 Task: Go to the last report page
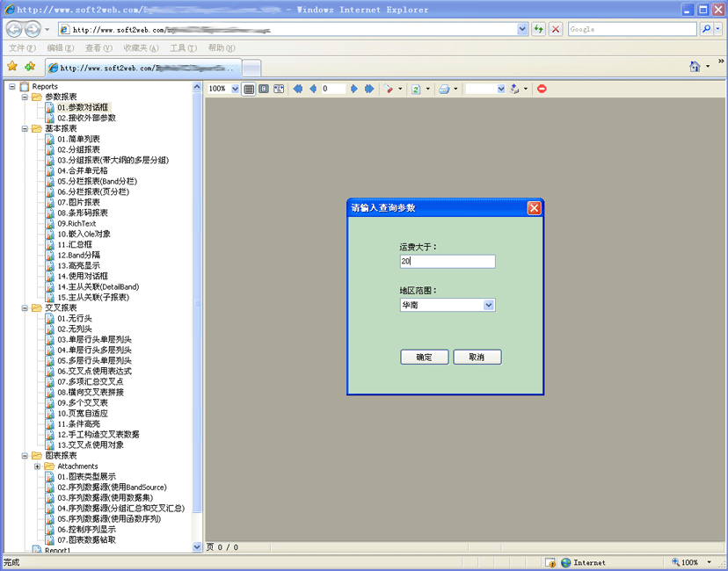(369, 89)
